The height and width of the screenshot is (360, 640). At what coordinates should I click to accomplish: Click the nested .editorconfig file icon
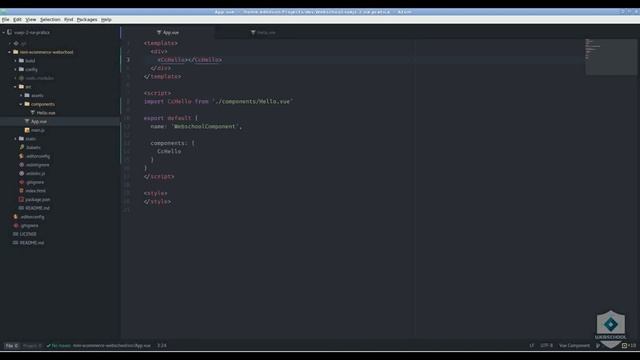pyautogui.click(x=22, y=156)
